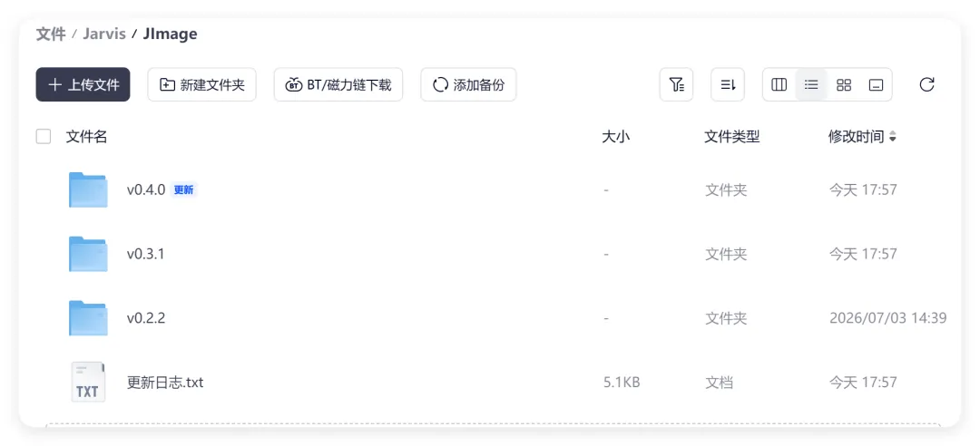Go to the 文件 breadcrumb root
The width and height of the screenshot is (980, 446).
[51, 34]
